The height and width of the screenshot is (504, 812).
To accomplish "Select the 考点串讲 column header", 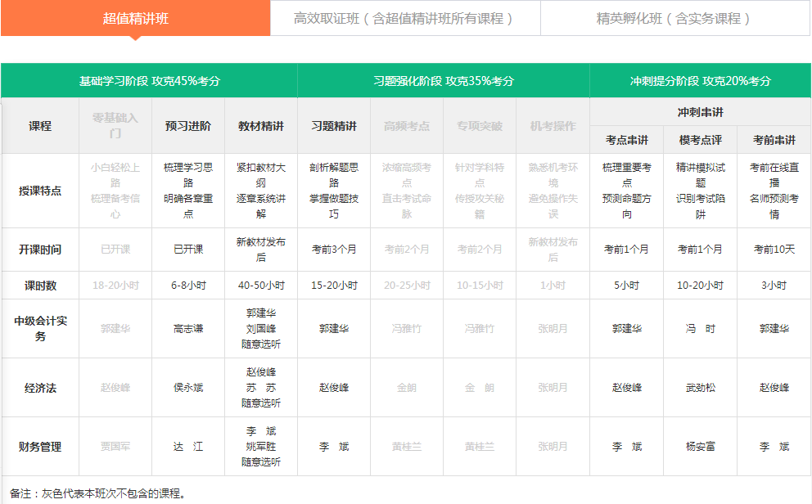I will pos(626,140).
